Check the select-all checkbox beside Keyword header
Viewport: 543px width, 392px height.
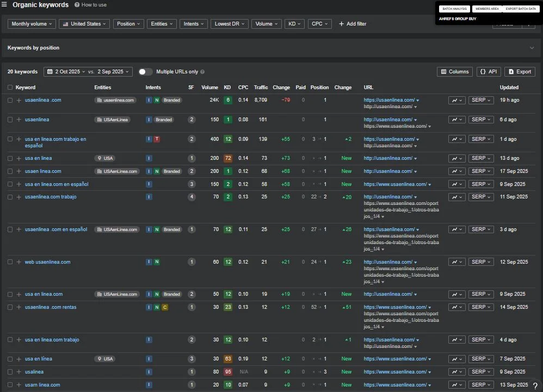pos(10,88)
